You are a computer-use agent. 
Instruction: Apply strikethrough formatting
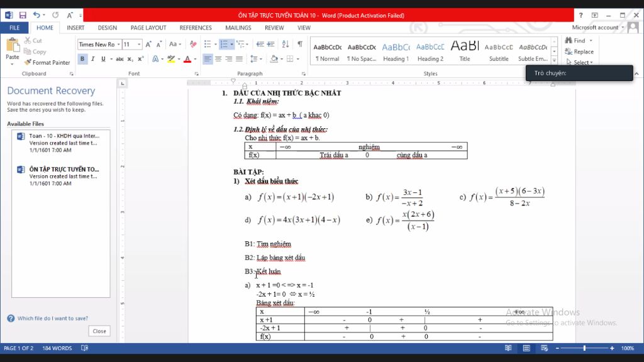[x=119, y=59]
